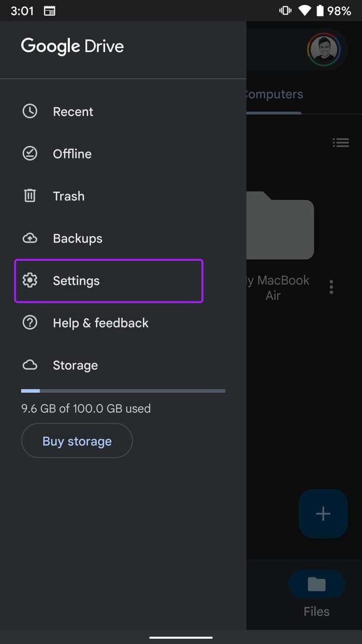Tap the Google Drive title
The width and height of the screenshot is (362, 644).
point(72,46)
